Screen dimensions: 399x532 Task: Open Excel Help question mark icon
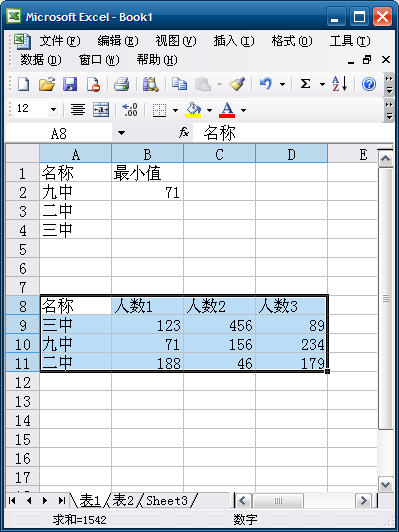[x=369, y=84]
